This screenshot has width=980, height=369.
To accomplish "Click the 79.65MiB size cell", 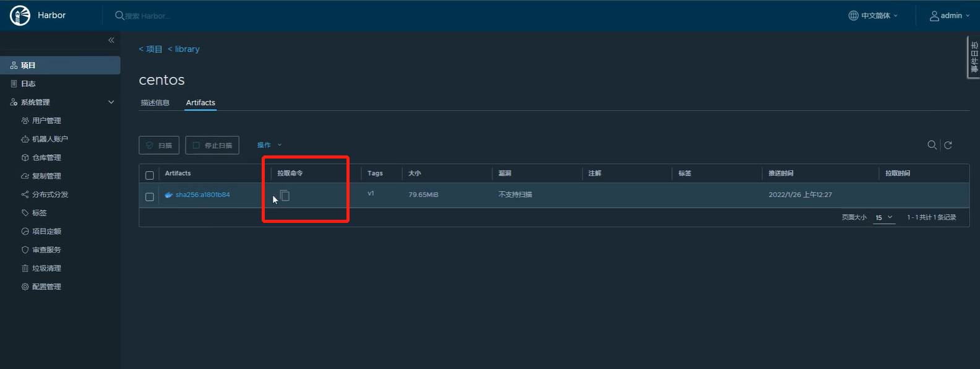I will click(x=423, y=194).
